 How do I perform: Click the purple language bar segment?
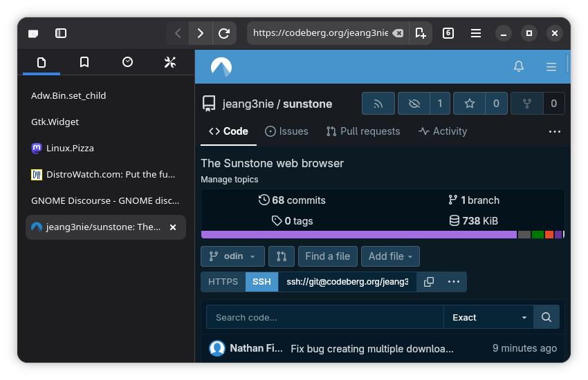point(358,235)
